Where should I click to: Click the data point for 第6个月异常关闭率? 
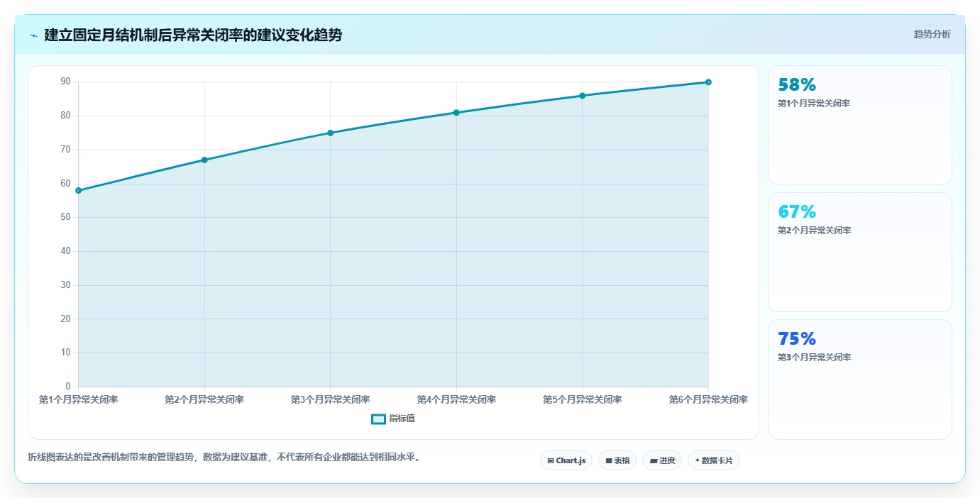click(708, 82)
